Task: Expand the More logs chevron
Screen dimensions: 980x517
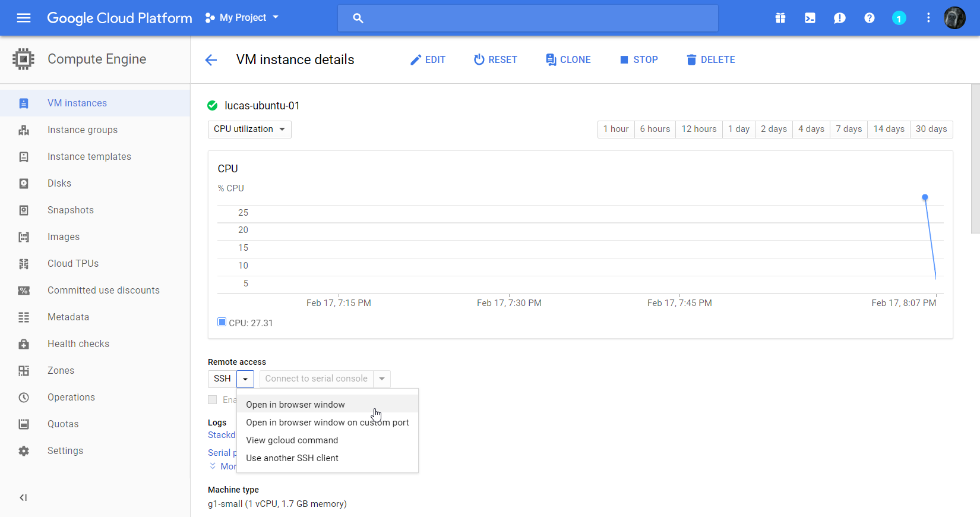Action: pos(213,466)
